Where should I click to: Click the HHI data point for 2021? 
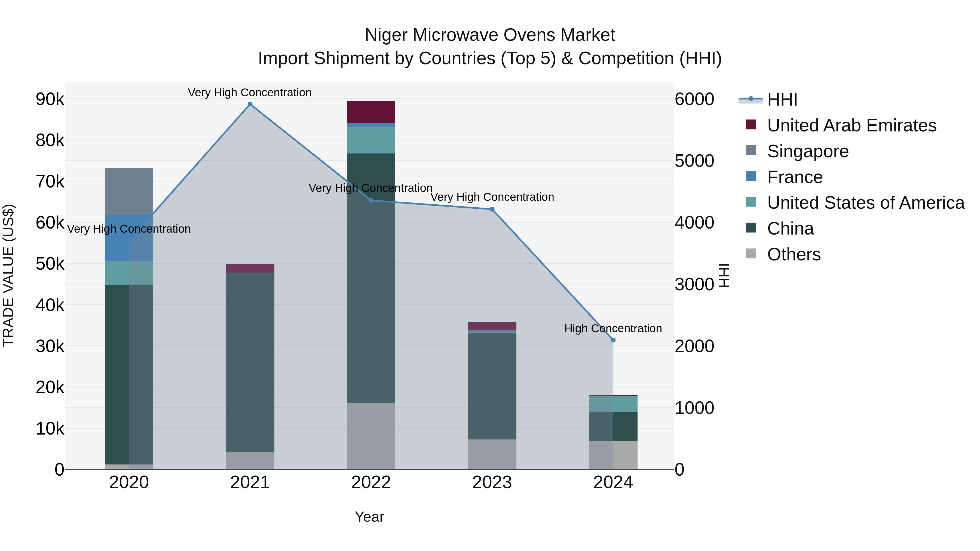coord(250,104)
